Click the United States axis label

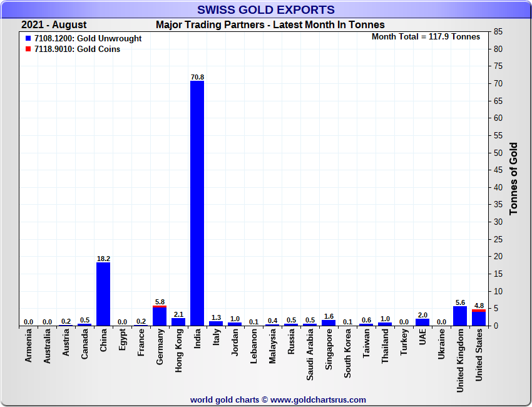click(x=479, y=355)
